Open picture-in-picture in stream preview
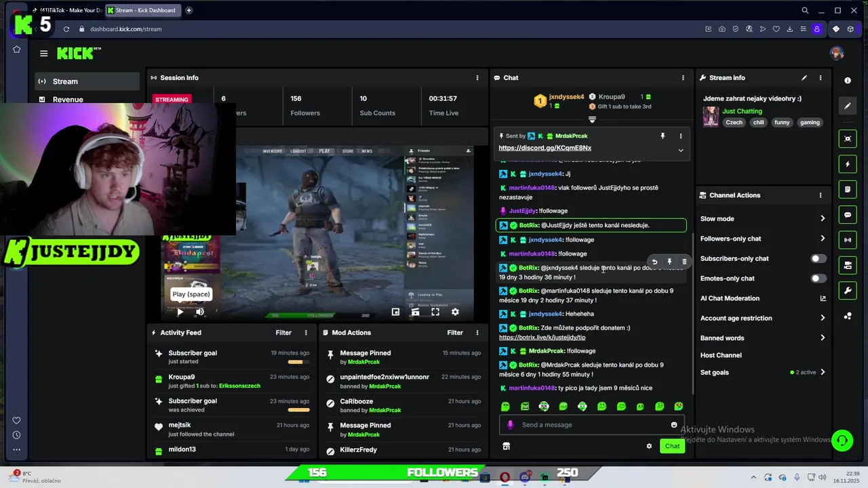This screenshot has width=868, height=488. (x=395, y=312)
